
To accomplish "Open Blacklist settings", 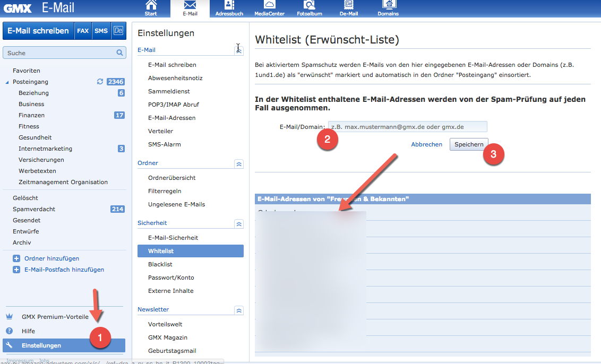I will (x=160, y=264).
